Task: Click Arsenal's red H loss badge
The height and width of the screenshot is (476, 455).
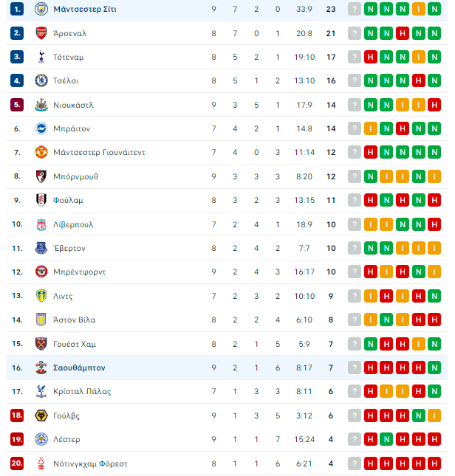Action: point(402,33)
